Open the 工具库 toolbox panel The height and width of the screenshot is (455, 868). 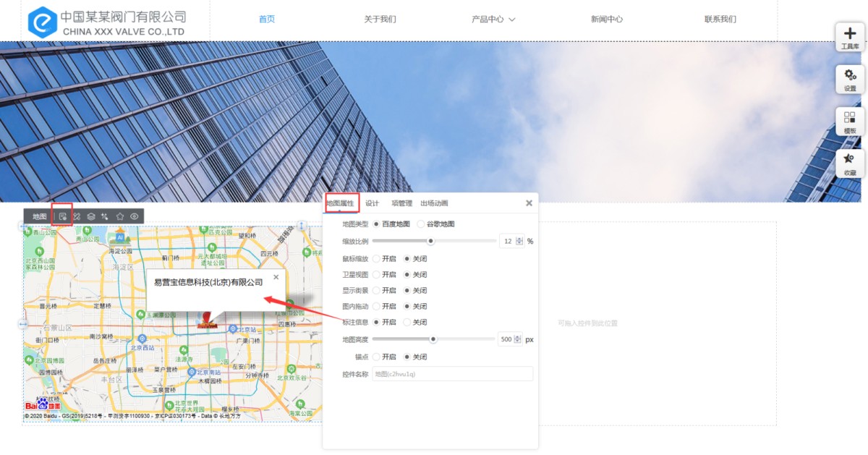click(x=850, y=37)
